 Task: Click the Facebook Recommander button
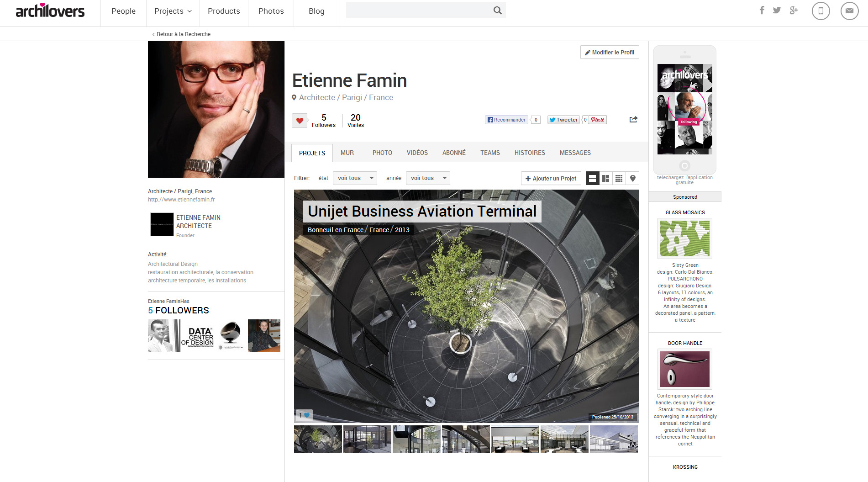[506, 120]
